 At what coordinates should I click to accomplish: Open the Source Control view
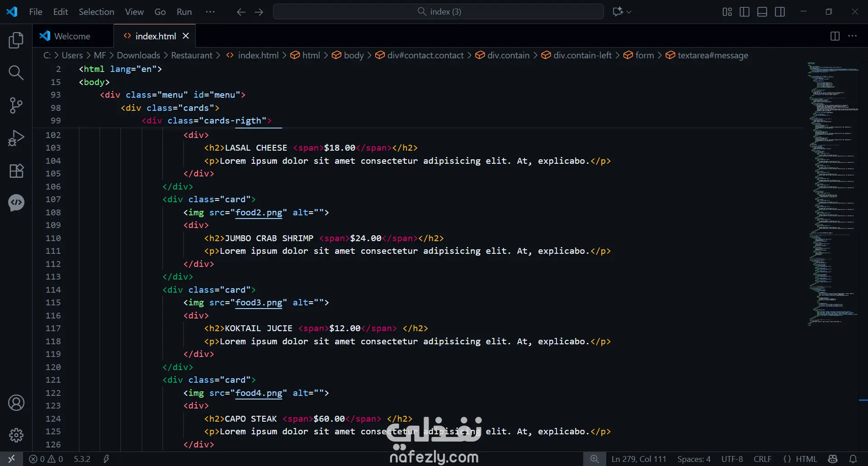click(x=16, y=105)
